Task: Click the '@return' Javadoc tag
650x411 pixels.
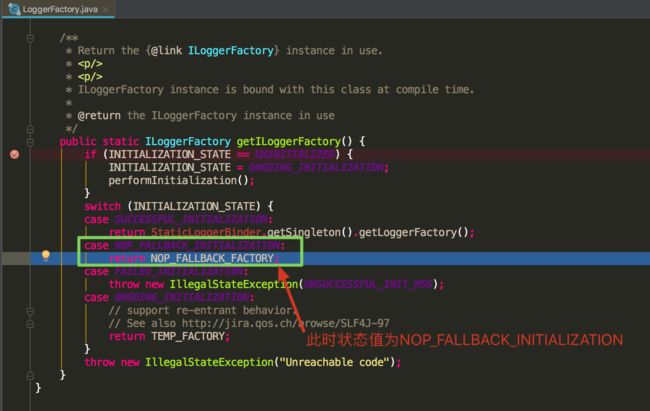Action: point(99,115)
